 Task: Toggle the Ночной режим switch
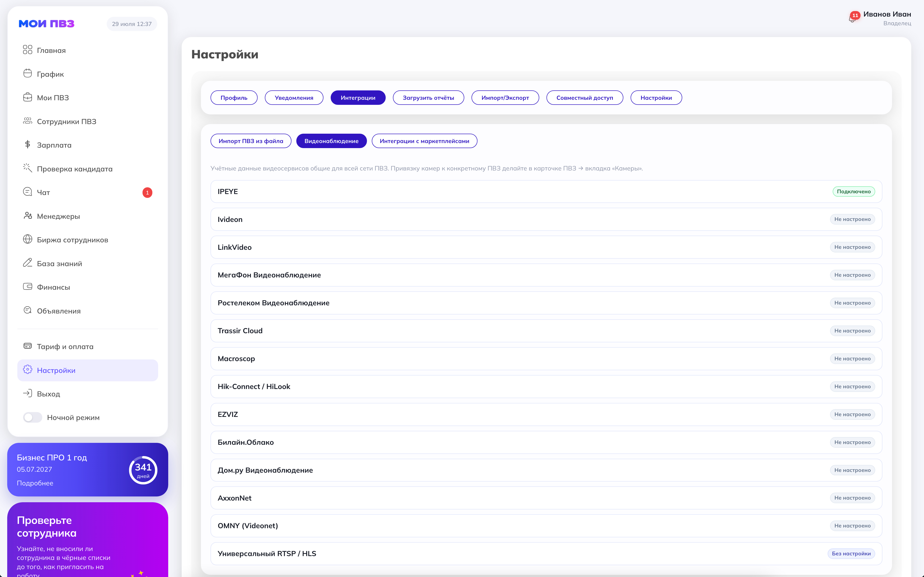click(32, 417)
